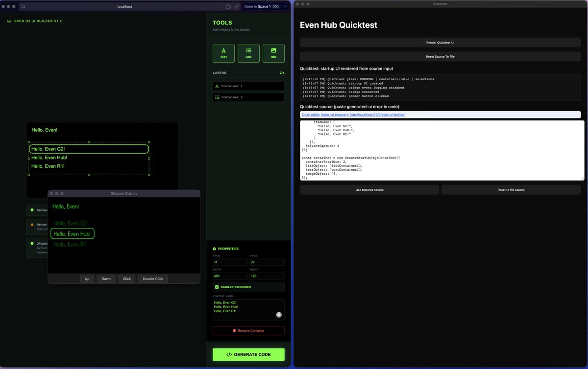Select Container 2 list layer

248,97
